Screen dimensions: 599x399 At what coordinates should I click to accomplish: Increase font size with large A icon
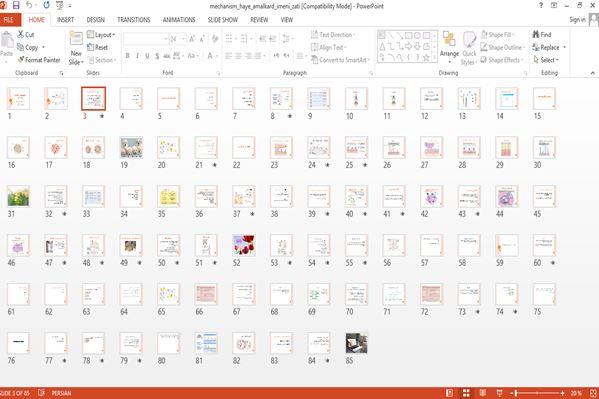tap(192, 39)
